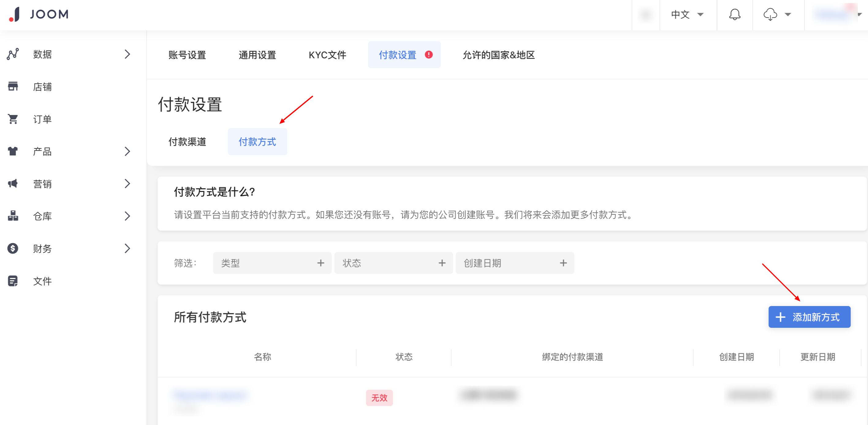Viewport: 868px width, 425px height.
Task: Open the 店铺 store icon
Action: 13,86
